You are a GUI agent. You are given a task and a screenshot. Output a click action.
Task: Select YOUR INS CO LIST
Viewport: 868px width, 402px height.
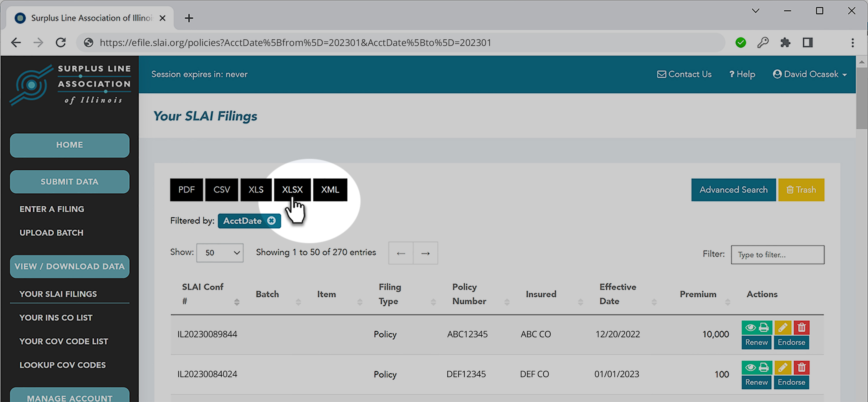pyautogui.click(x=56, y=318)
